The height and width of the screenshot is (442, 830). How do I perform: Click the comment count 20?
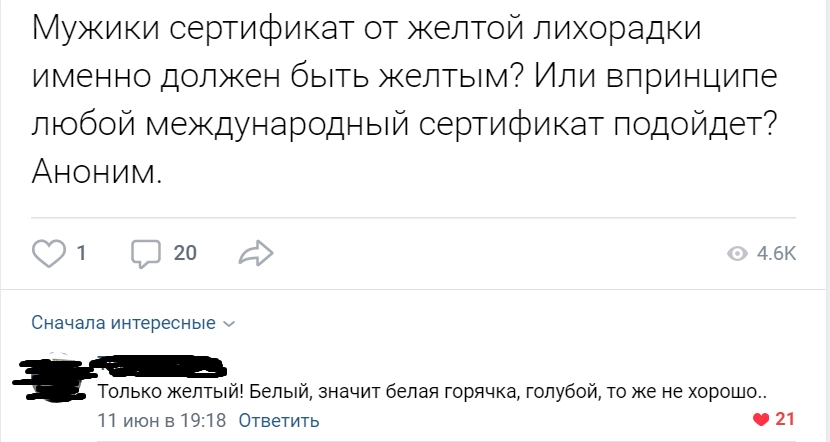click(185, 254)
